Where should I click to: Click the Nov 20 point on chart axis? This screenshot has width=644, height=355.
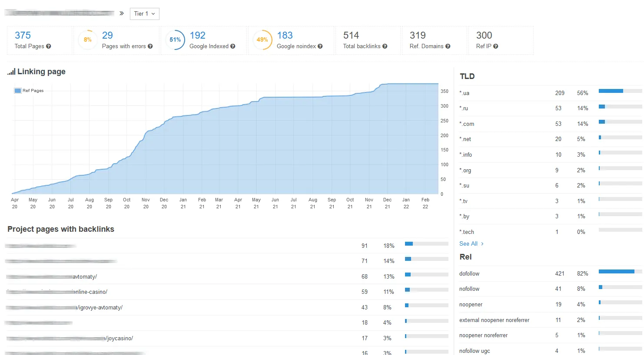146,203
